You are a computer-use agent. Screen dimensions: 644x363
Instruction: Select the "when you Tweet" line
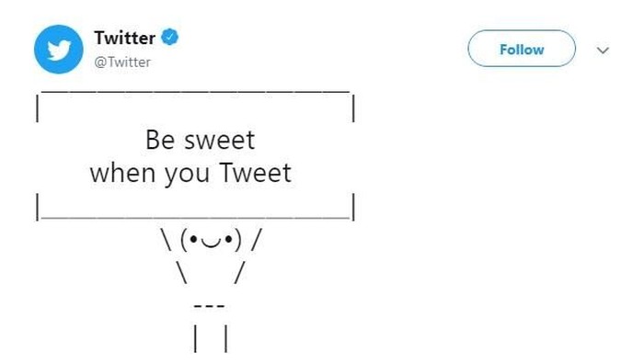point(190,174)
